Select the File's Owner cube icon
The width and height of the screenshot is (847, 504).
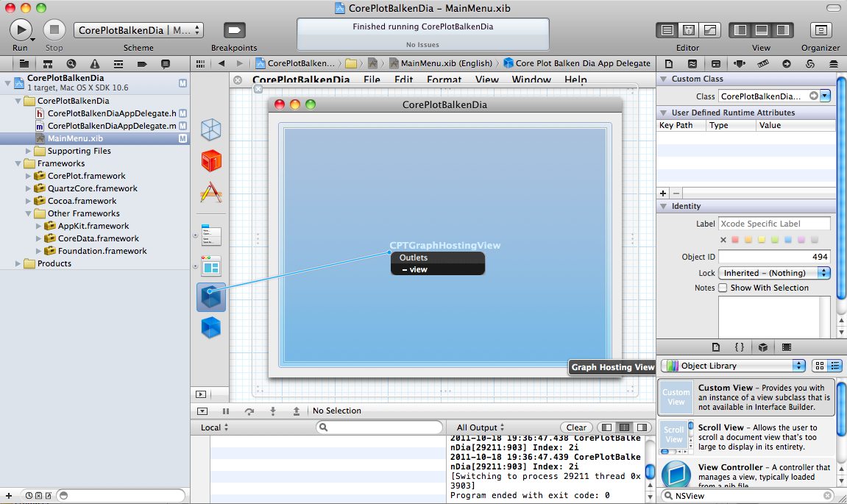click(211, 129)
